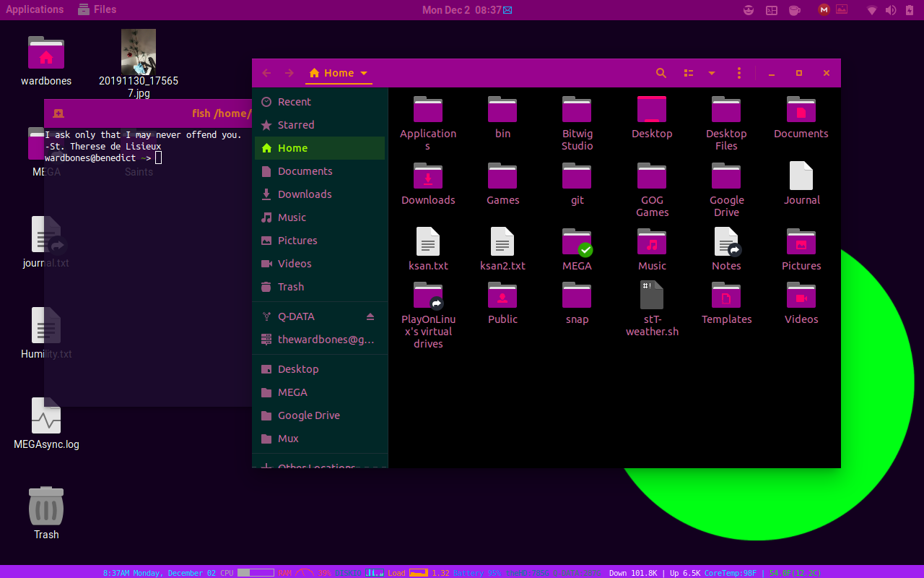Open the battery indicator in top panel
Screen dimensions: 924x578
[x=910, y=10]
